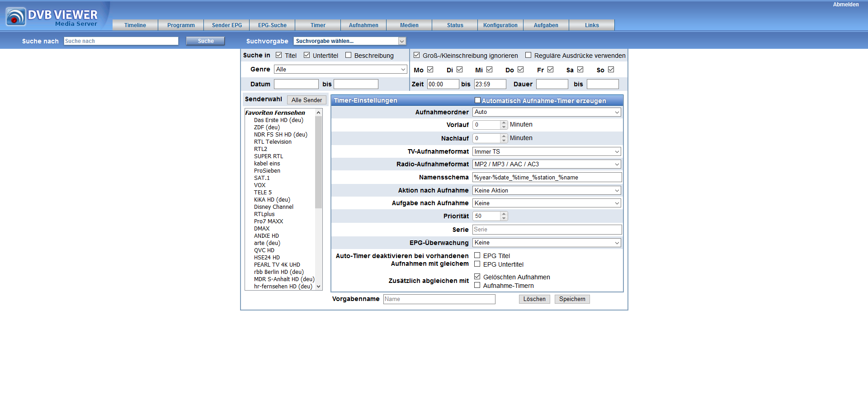Click the Speichern button
Image resolution: width=868 pixels, height=414 pixels.
pos(572,299)
